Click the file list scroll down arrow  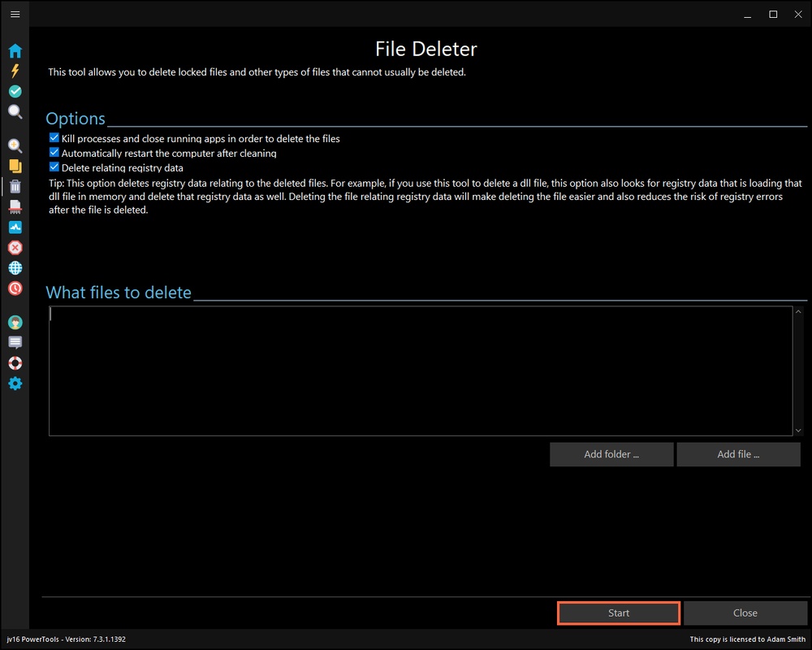pyautogui.click(x=798, y=431)
